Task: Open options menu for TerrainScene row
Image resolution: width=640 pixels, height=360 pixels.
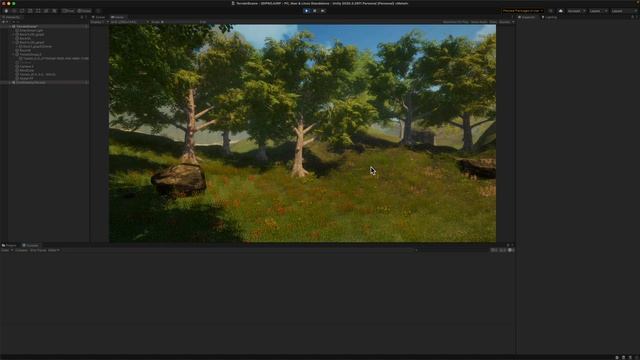Action: point(86,26)
